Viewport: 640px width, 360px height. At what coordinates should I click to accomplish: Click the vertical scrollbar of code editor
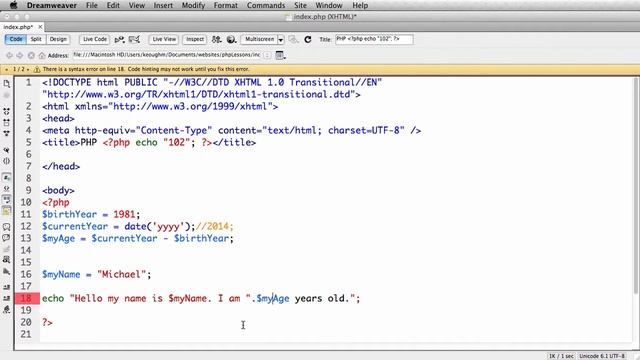coord(636,186)
